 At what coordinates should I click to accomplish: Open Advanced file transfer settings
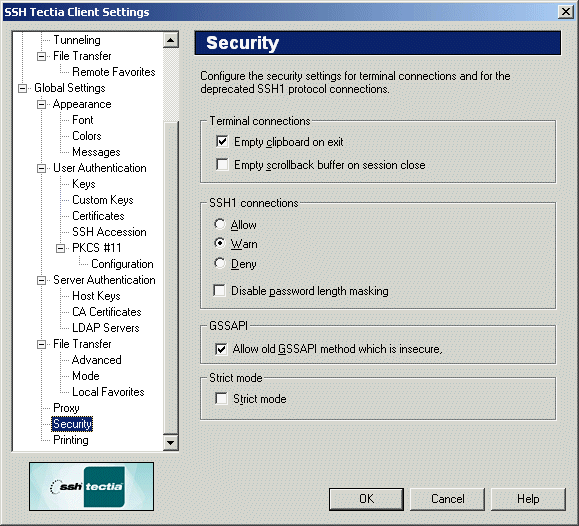click(97, 359)
